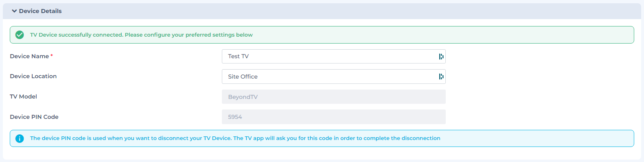The width and height of the screenshot is (644, 162).
Task: Click the Device Location label
Action: [33, 76]
